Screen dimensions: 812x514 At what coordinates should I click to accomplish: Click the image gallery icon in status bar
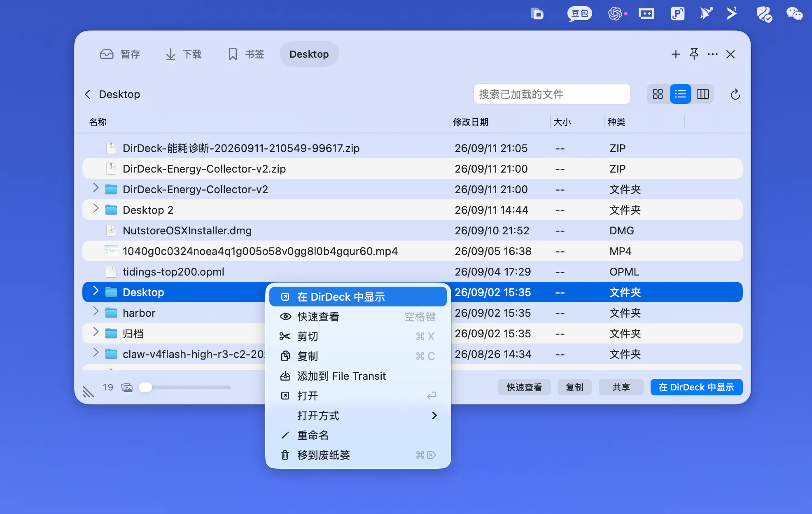coord(127,387)
